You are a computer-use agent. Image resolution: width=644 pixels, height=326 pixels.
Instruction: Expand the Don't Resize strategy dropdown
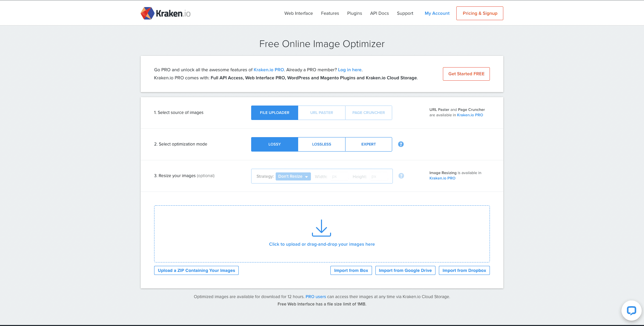pos(293,176)
